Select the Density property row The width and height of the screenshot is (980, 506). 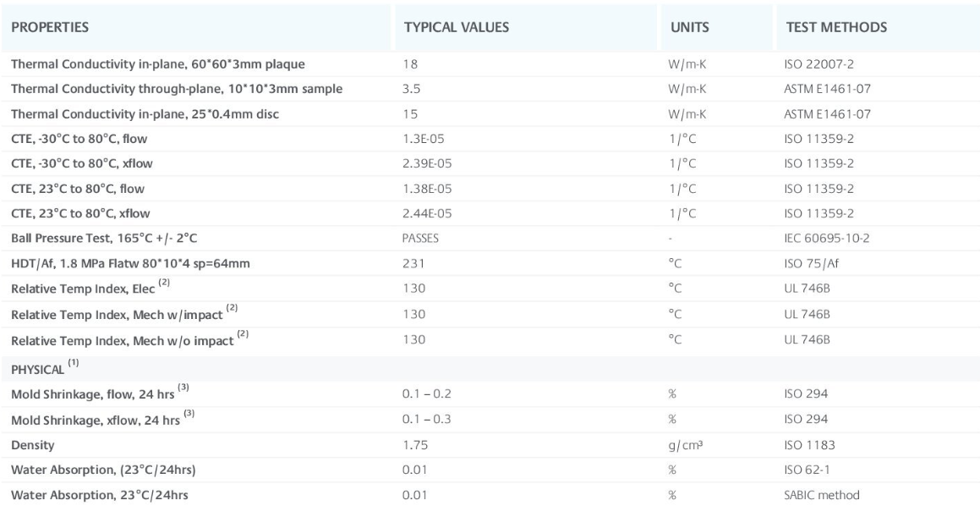tap(490, 445)
